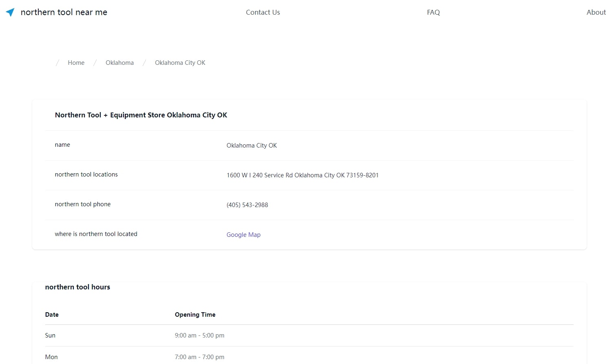
Task: Select the Sun row label
Action: point(50,335)
